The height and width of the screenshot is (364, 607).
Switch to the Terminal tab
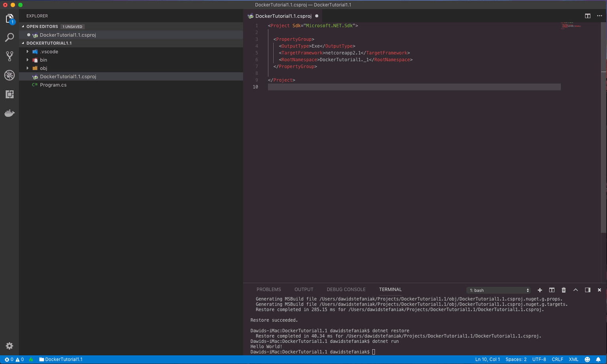tap(390, 290)
